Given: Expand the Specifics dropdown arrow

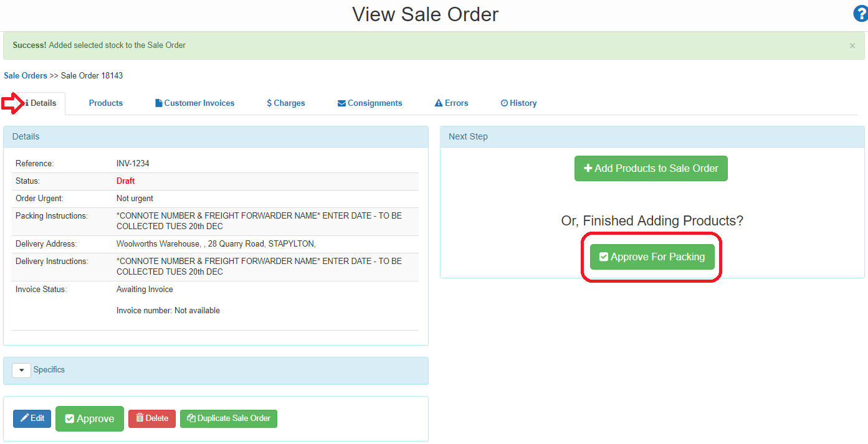Looking at the screenshot, I should 22,370.
